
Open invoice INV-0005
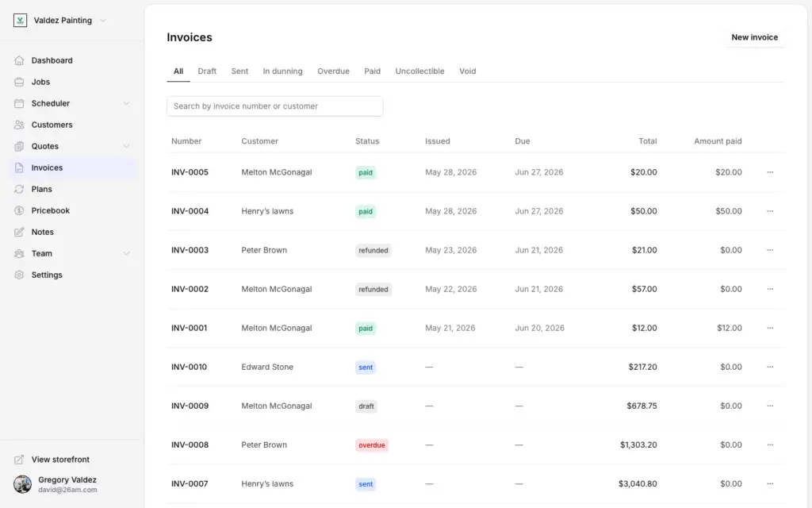pos(190,172)
